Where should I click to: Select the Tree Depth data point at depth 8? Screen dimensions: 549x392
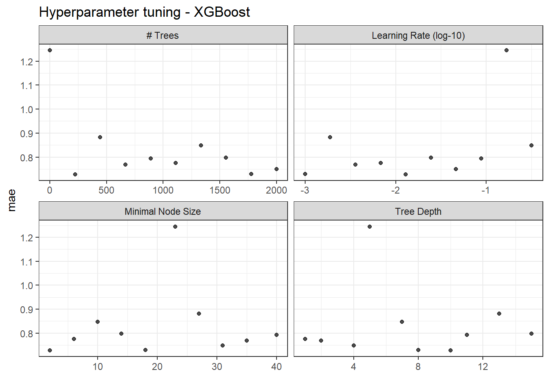click(418, 350)
